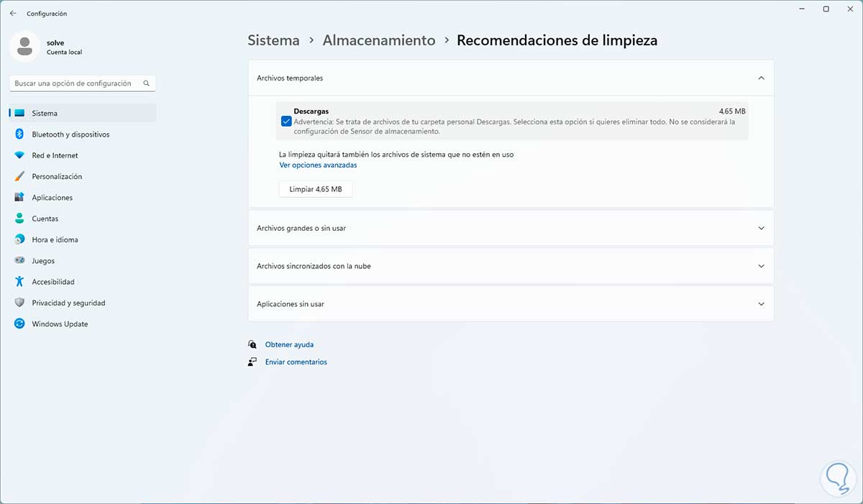Viewport: 863px width, 504px height.
Task: Click the Enviar comentarios link
Action: (x=296, y=362)
